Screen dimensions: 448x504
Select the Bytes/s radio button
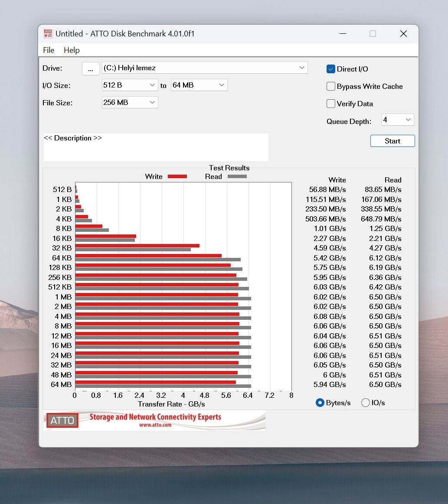320,403
